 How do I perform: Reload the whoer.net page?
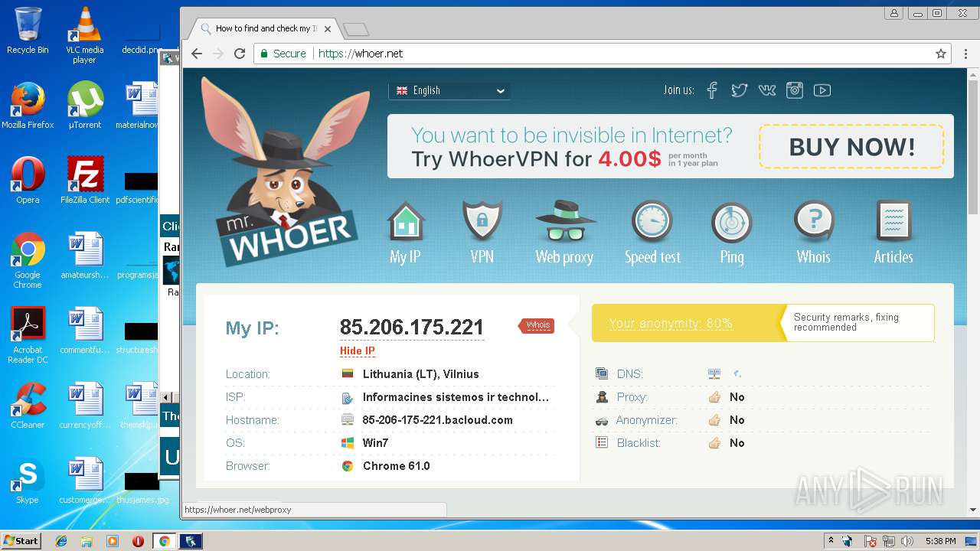point(240,54)
